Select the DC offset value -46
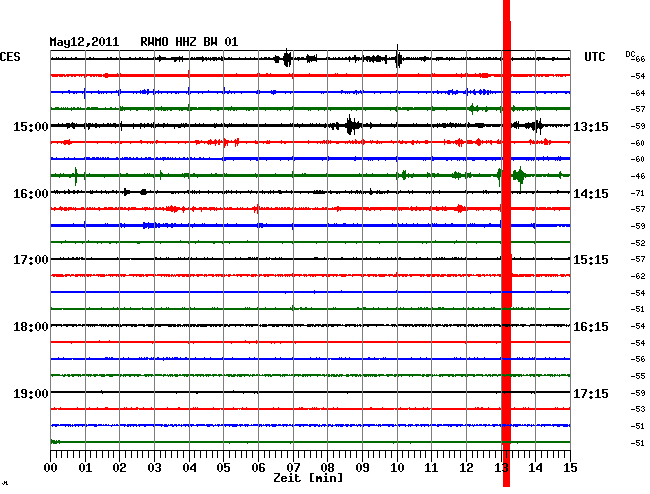 coord(638,176)
